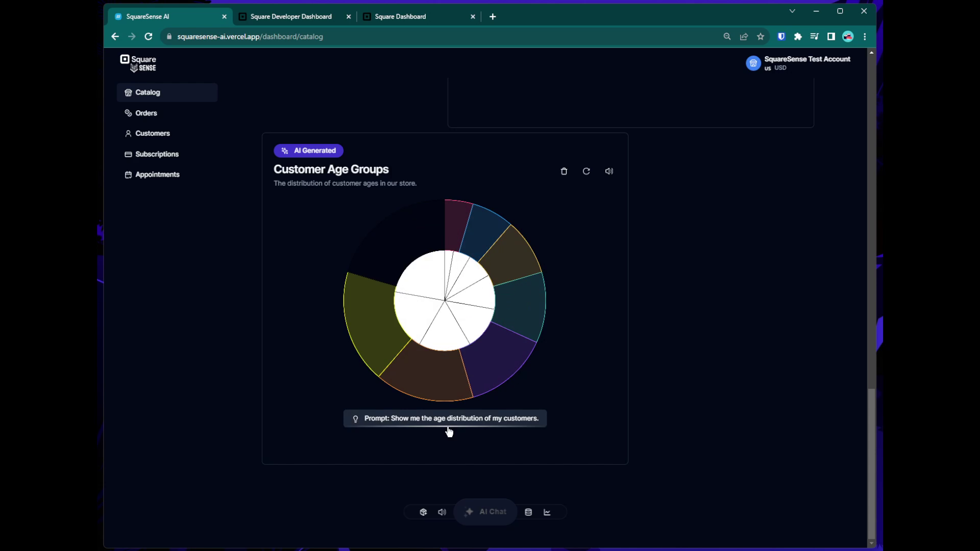Open the line chart icon in bottom toolbar

[547, 512]
